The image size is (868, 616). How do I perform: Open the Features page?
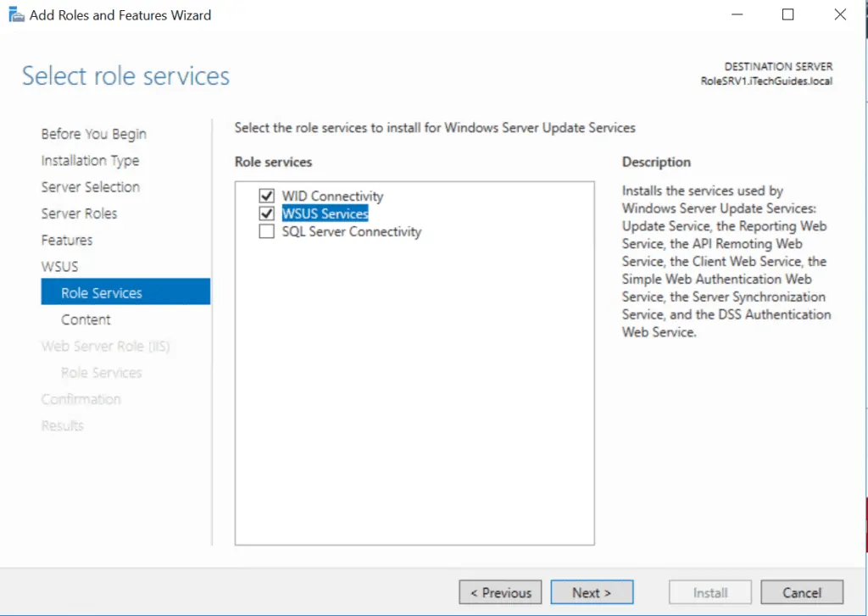tap(67, 240)
